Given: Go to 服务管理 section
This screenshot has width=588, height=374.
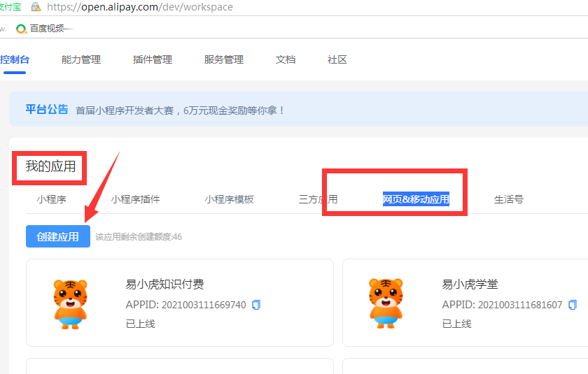Looking at the screenshot, I should tap(224, 59).
